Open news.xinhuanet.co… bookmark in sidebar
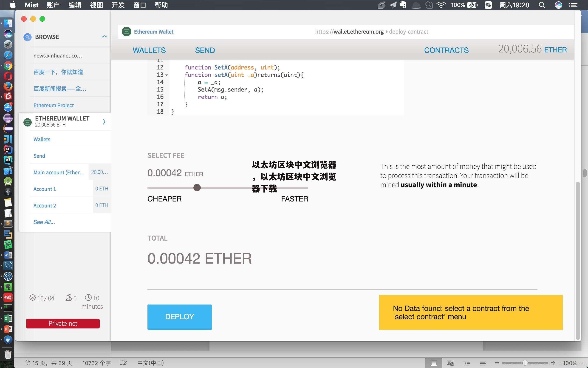Image resolution: width=588 pixels, height=368 pixels. point(58,55)
